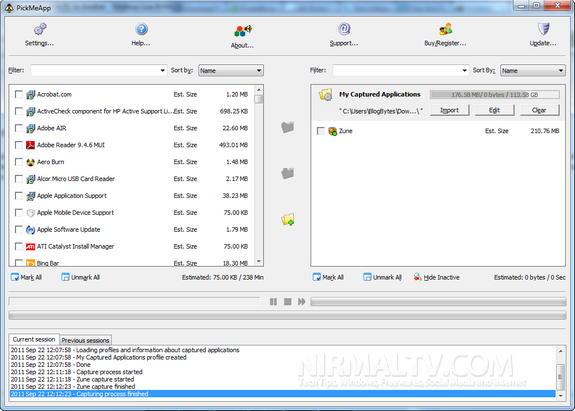The height and width of the screenshot is (411, 575).
Task: Expand the left Sort by Name dropdown
Action: pyautogui.click(x=231, y=70)
